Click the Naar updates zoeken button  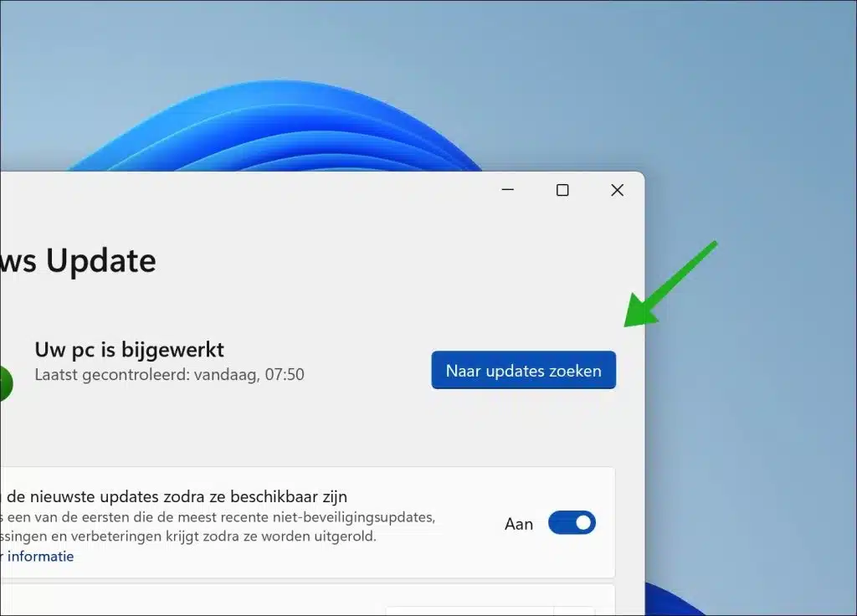(x=523, y=370)
